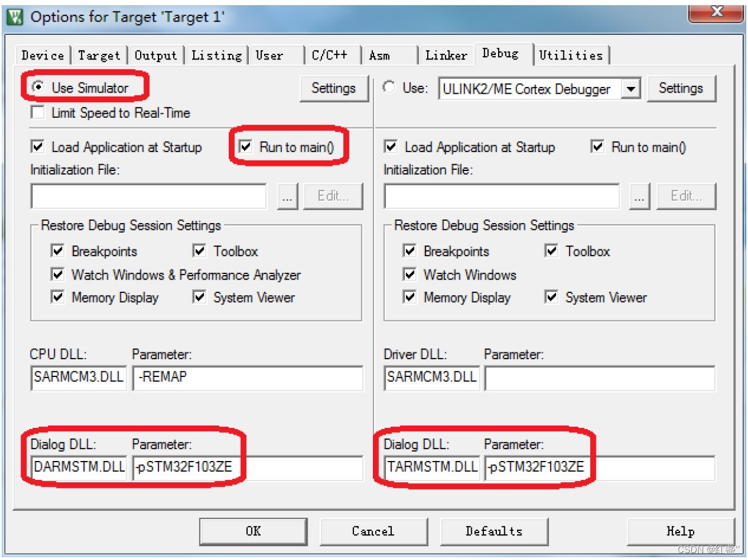
Task: Toggle hardware debugger Breakpoints checkbox
Action: [x=410, y=251]
